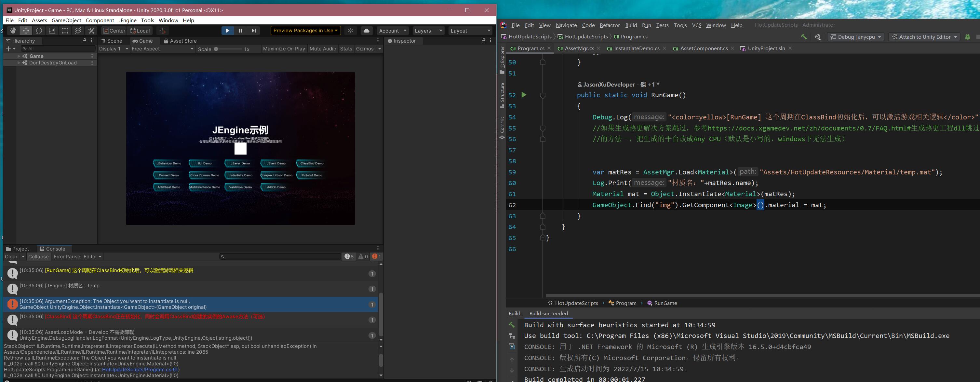Open the JEngine menu
The height and width of the screenshot is (382, 980).
(127, 20)
